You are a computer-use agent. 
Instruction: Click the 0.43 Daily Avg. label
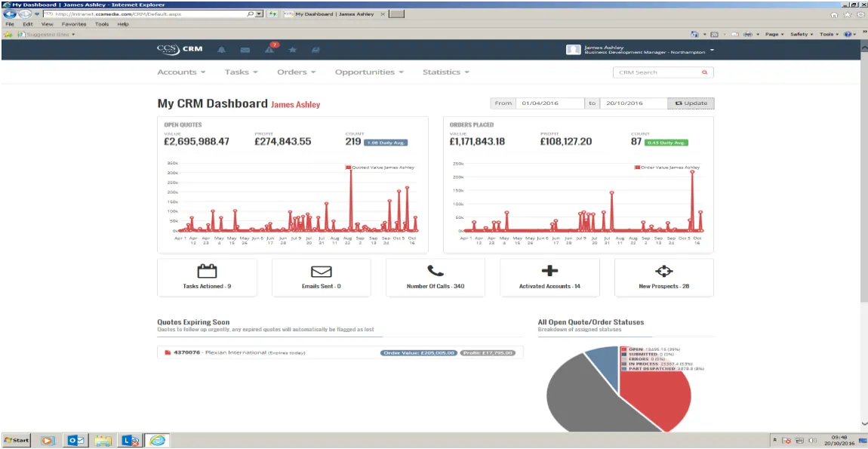click(666, 143)
